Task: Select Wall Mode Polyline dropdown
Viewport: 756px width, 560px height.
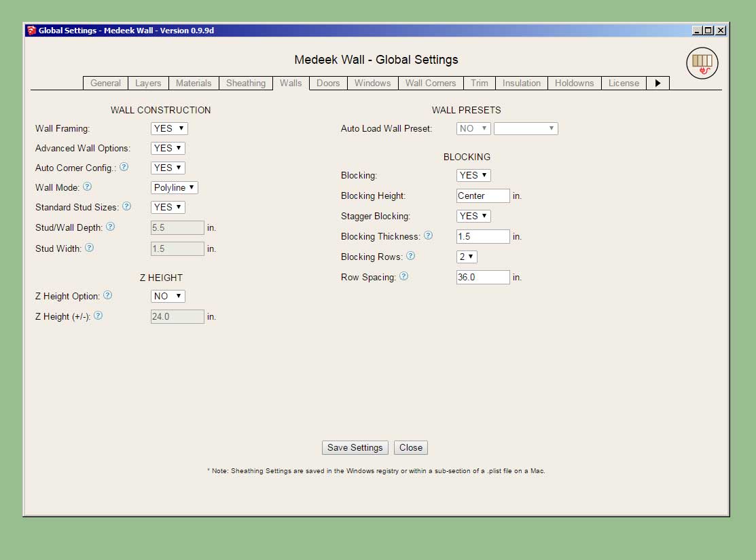Action: point(174,187)
